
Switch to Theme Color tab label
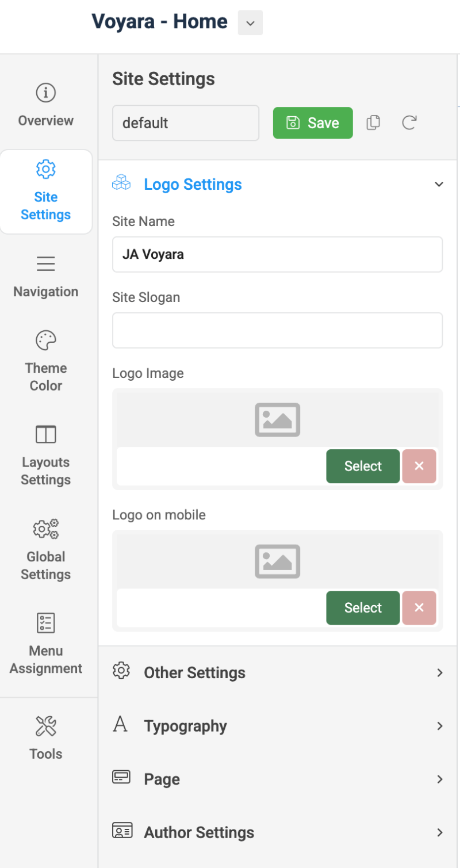[46, 377]
